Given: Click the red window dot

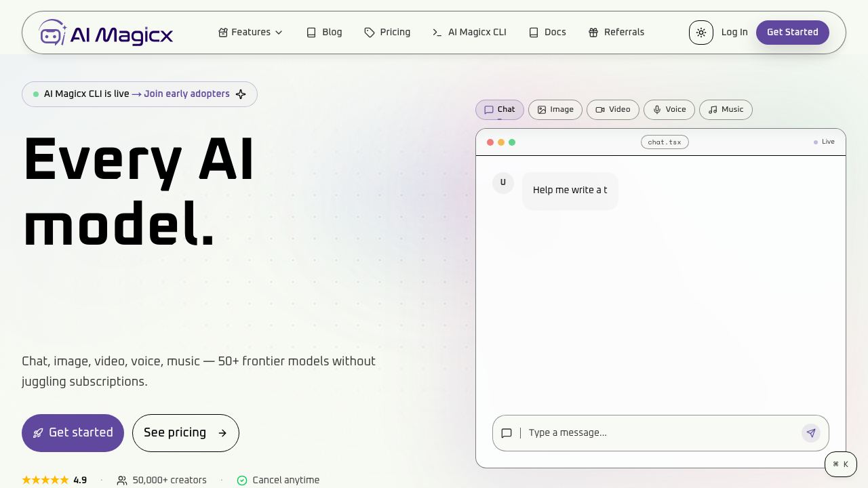Looking at the screenshot, I should click(x=490, y=142).
